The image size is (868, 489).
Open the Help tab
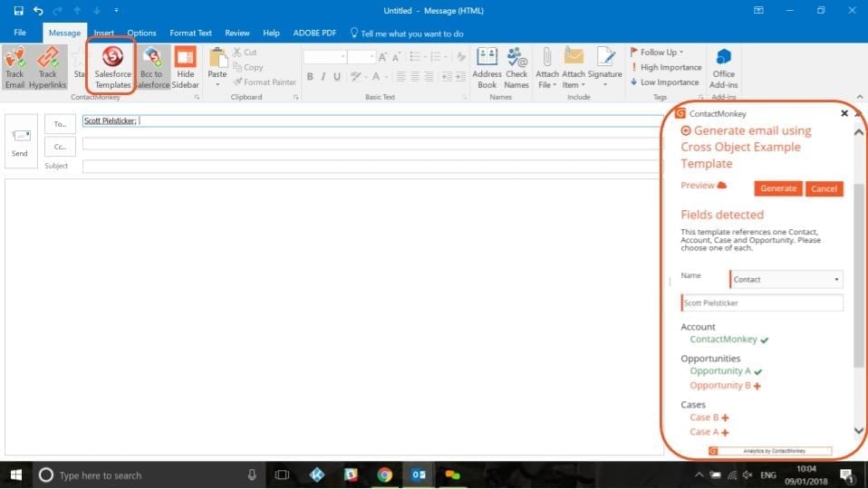pos(271,34)
